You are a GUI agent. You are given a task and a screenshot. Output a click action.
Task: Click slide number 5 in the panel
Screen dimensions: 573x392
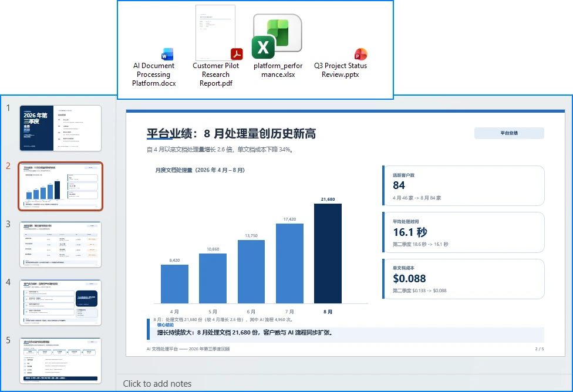(8, 340)
